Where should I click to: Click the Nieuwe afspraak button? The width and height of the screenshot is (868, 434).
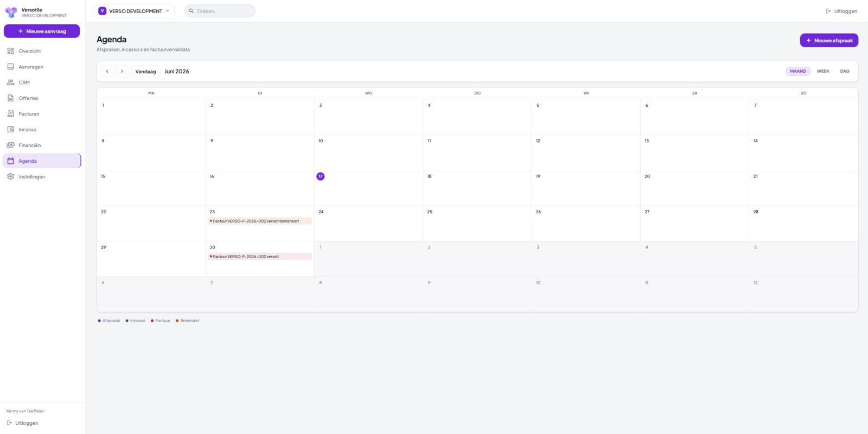click(x=829, y=40)
